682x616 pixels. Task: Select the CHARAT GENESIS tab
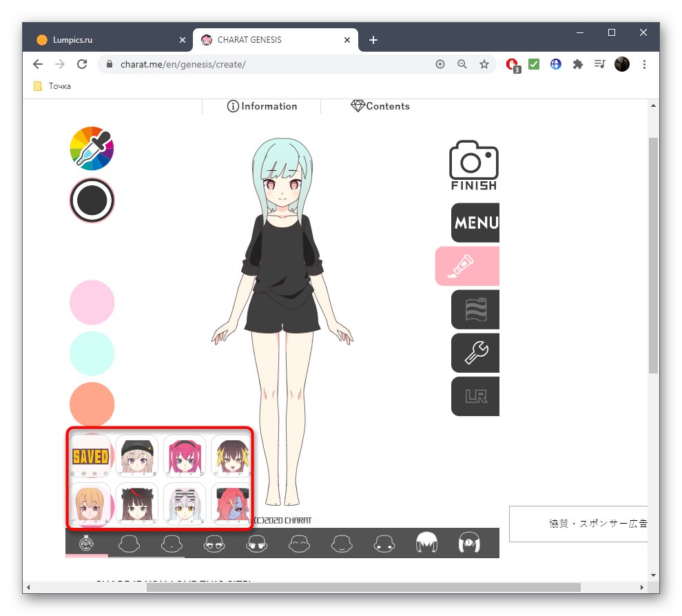pos(276,40)
